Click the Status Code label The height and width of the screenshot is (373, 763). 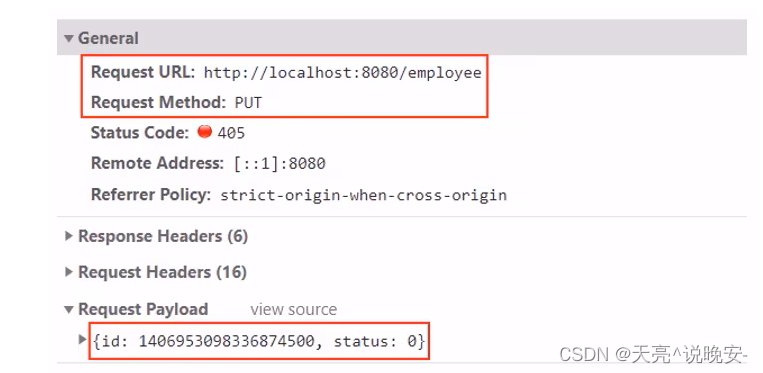tap(140, 132)
